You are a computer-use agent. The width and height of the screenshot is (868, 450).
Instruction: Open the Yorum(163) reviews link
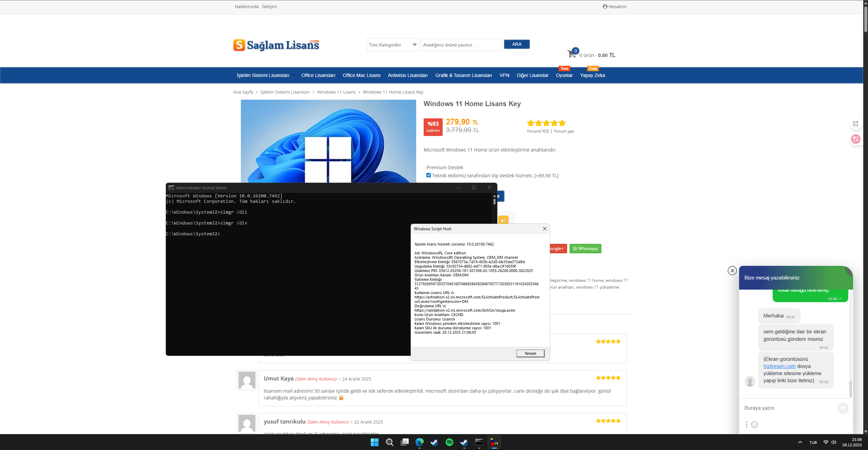(538, 131)
